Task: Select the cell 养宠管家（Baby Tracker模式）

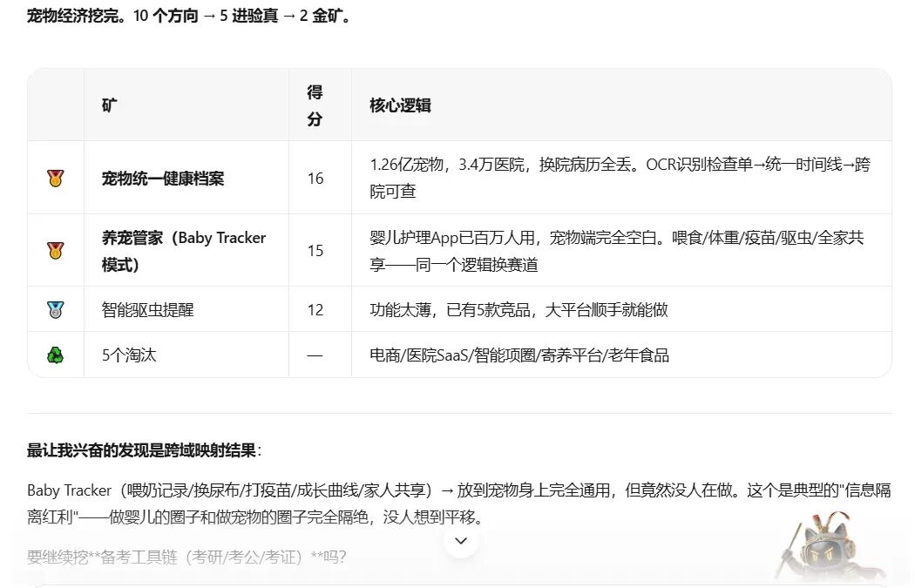Action: (186, 251)
